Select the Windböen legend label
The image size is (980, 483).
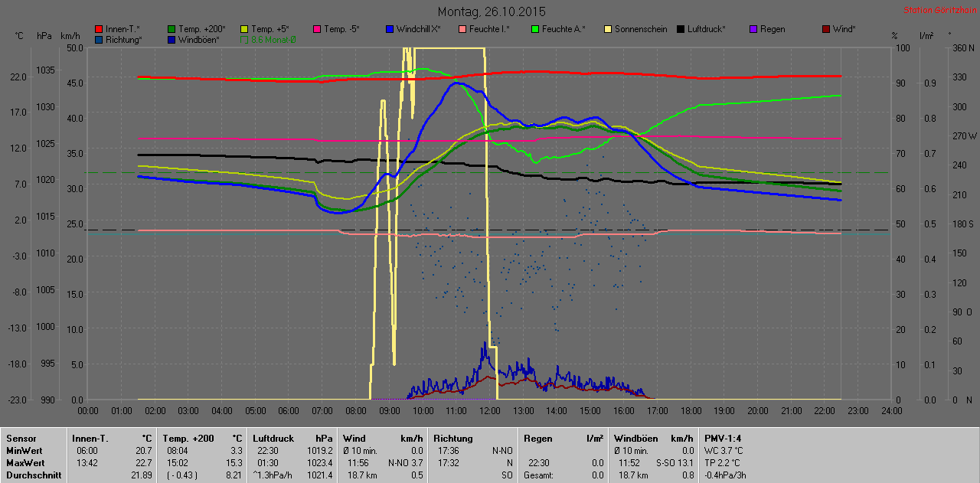click(198, 39)
